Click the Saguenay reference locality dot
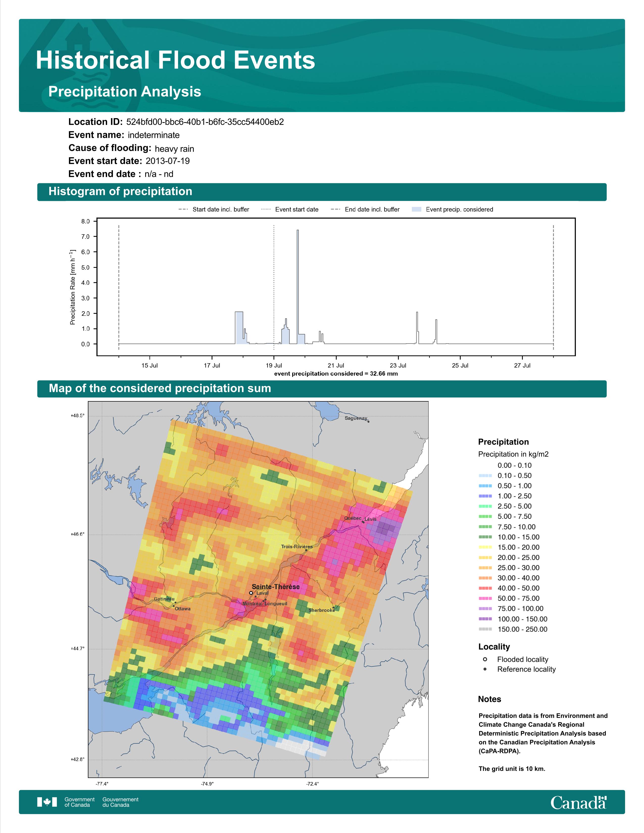Screen dimensions: 644x833 click(368, 422)
